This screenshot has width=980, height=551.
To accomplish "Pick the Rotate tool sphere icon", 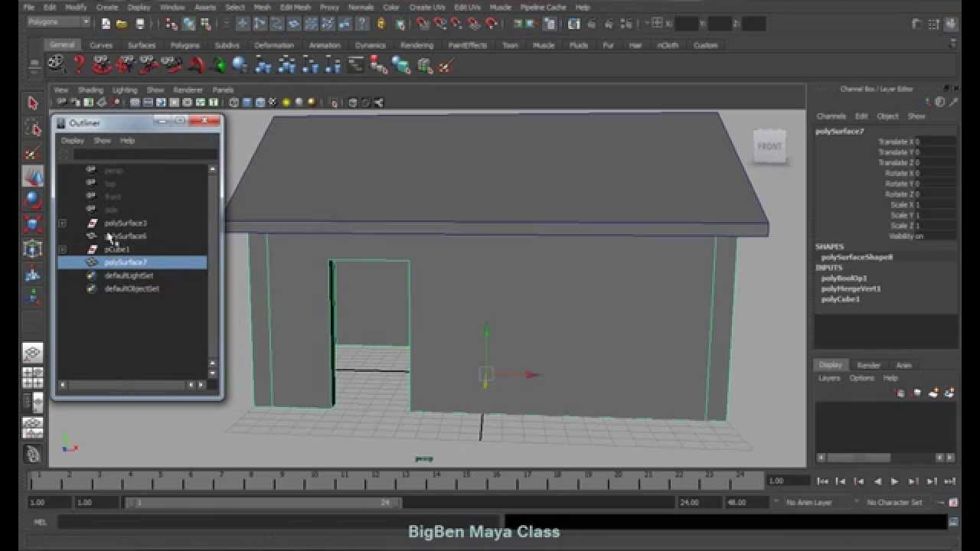I will coord(32,201).
